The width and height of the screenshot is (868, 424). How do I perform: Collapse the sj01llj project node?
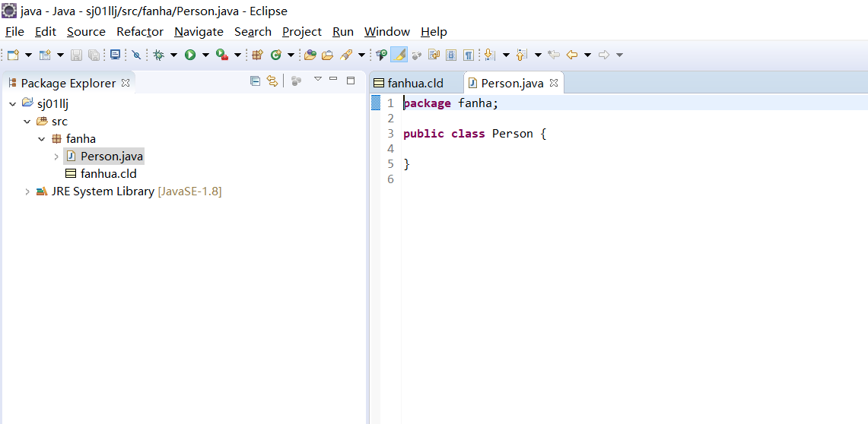[x=13, y=103]
